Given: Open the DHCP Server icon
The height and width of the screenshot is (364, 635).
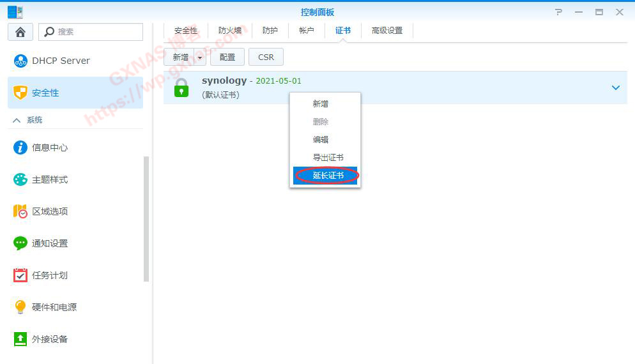Looking at the screenshot, I should [20, 61].
